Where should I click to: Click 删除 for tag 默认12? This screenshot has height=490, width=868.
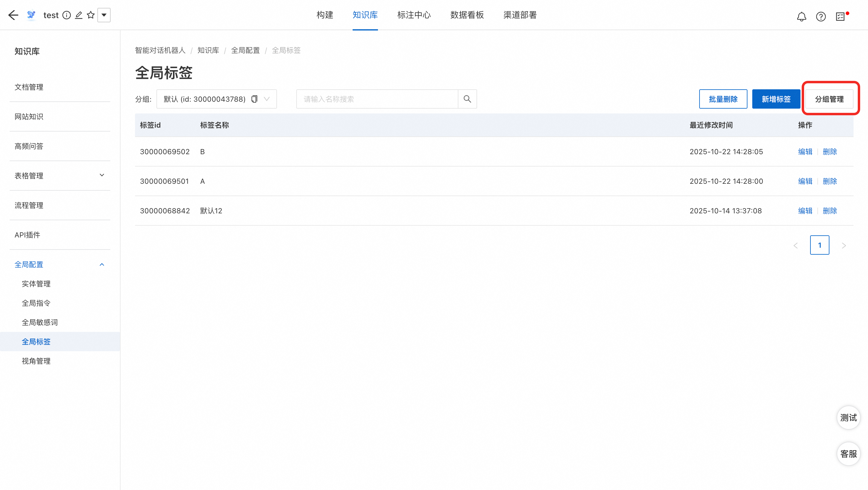[x=830, y=211]
